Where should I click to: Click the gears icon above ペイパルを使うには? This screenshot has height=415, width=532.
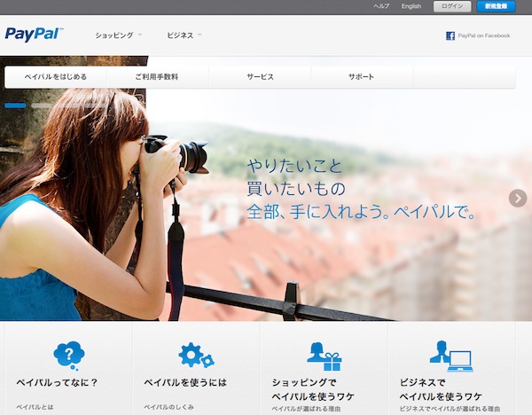click(x=195, y=356)
